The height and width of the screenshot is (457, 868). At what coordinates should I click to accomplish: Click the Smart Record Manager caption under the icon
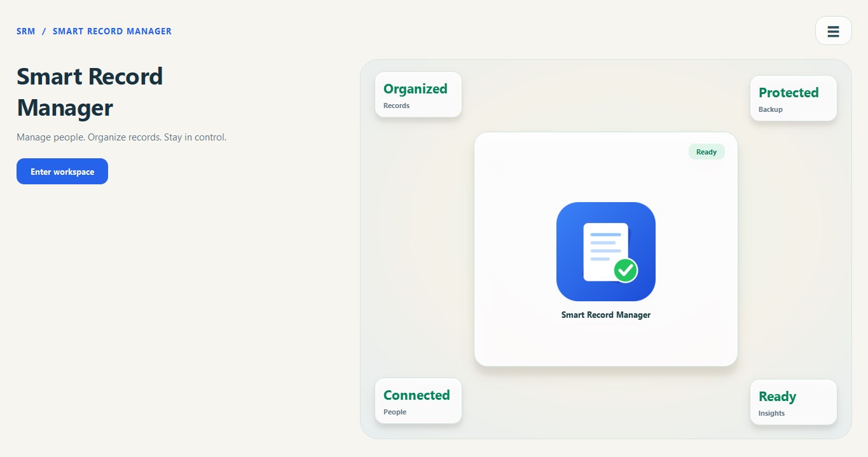(x=605, y=315)
